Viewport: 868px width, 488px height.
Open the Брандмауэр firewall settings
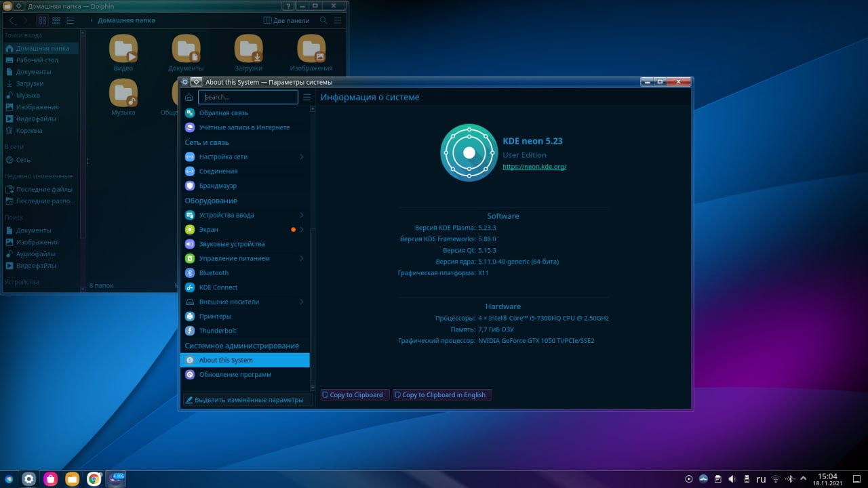245,186
